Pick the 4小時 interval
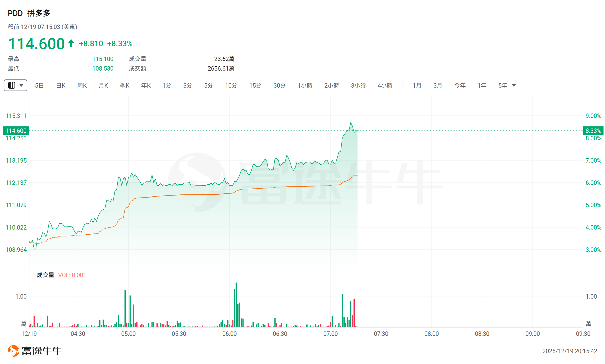Viewport: 605px width, 364px height. click(385, 86)
